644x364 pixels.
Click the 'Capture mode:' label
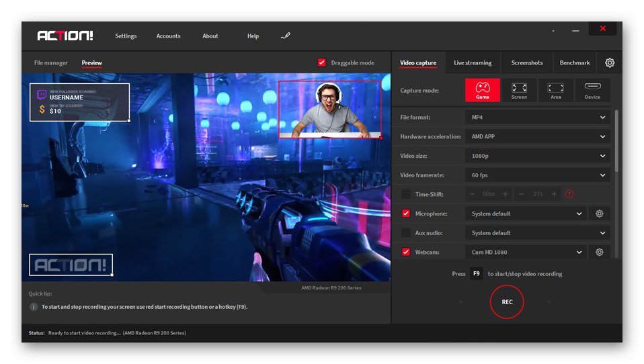click(x=419, y=90)
